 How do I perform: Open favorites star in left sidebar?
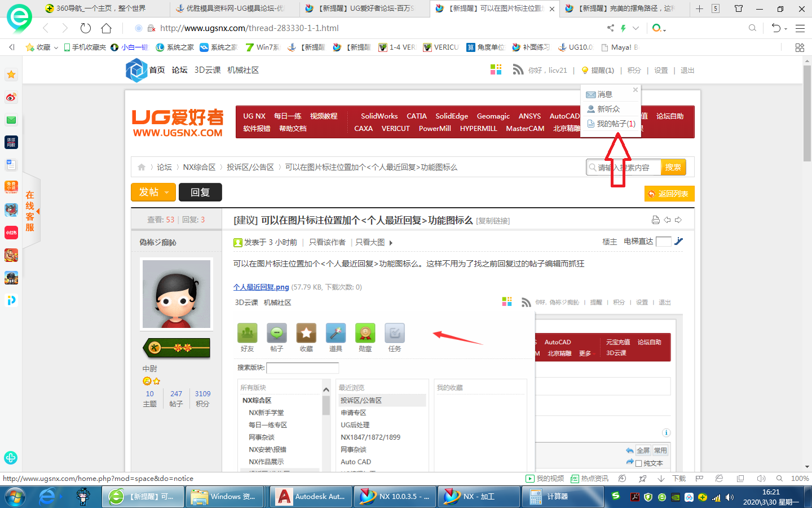tap(11, 75)
